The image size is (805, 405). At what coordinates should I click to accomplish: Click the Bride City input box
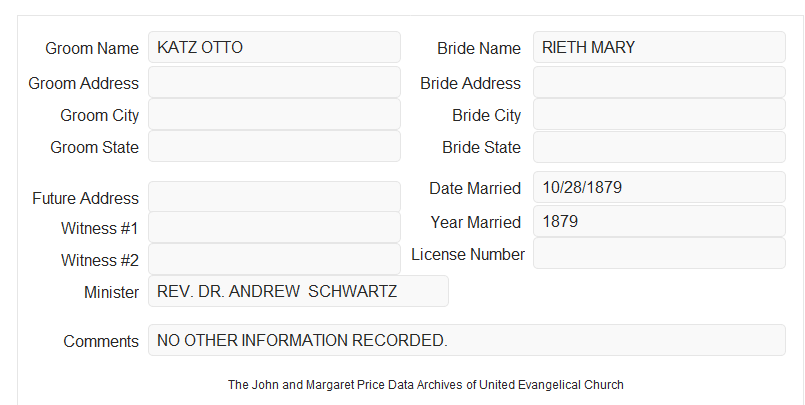(659, 114)
